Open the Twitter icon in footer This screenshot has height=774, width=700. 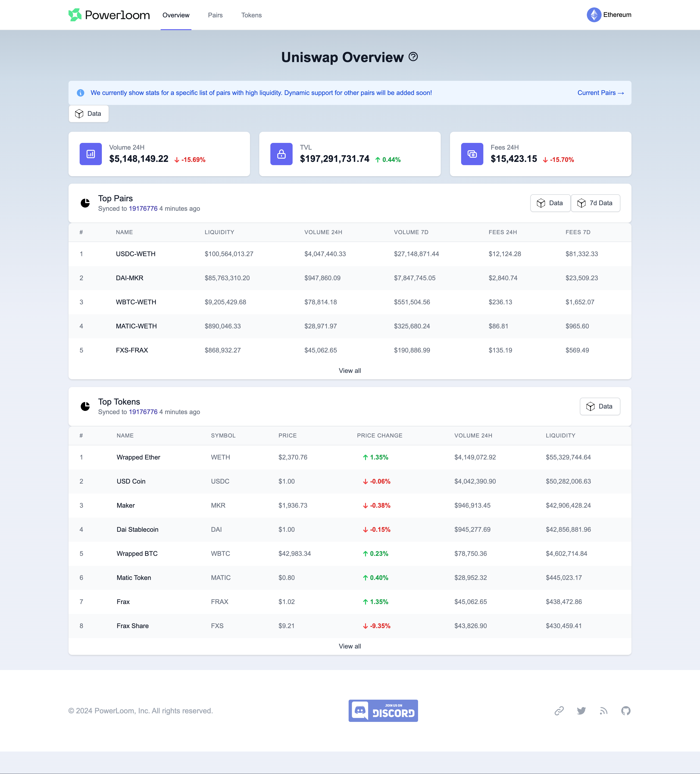581,711
